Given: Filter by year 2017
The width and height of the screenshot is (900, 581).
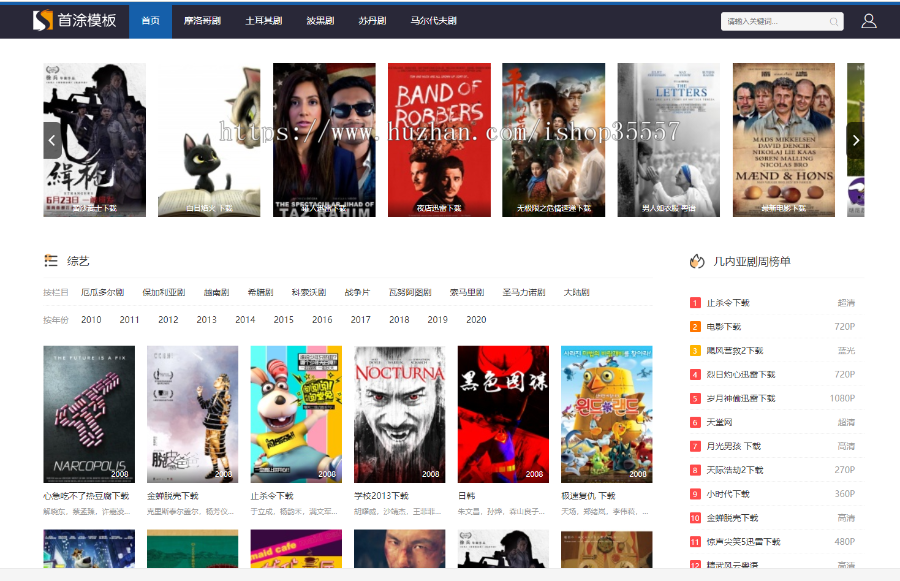Looking at the screenshot, I should coord(360,320).
